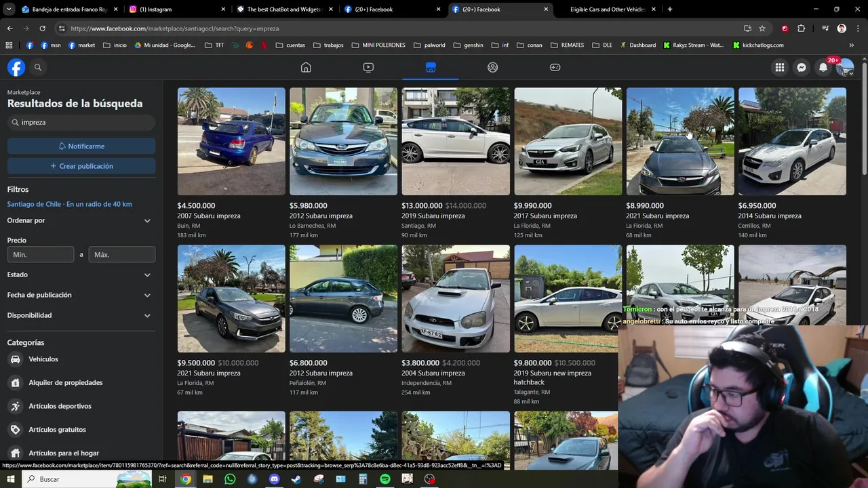
Task: Switch to the Eligible Cars and Other Vehicles tab
Action: [607, 9]
